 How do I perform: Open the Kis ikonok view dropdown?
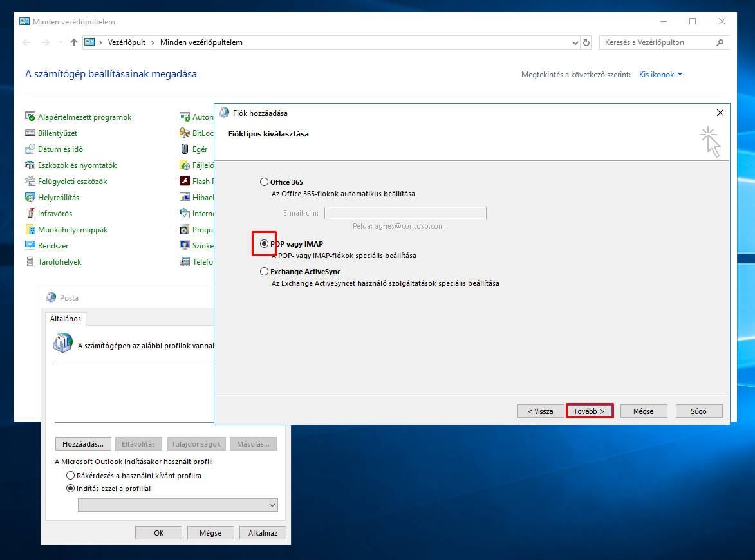(x=660, y=75)
